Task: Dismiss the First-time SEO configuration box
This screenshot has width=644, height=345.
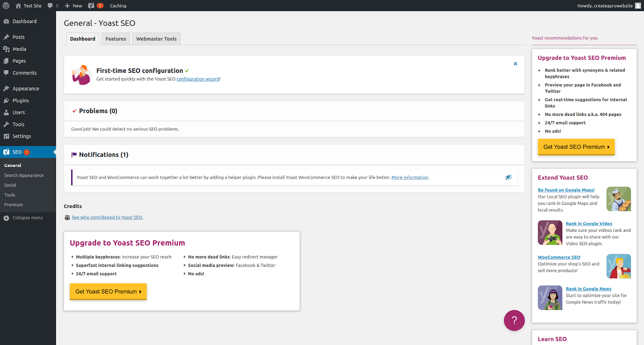Action: click(515, 64)
